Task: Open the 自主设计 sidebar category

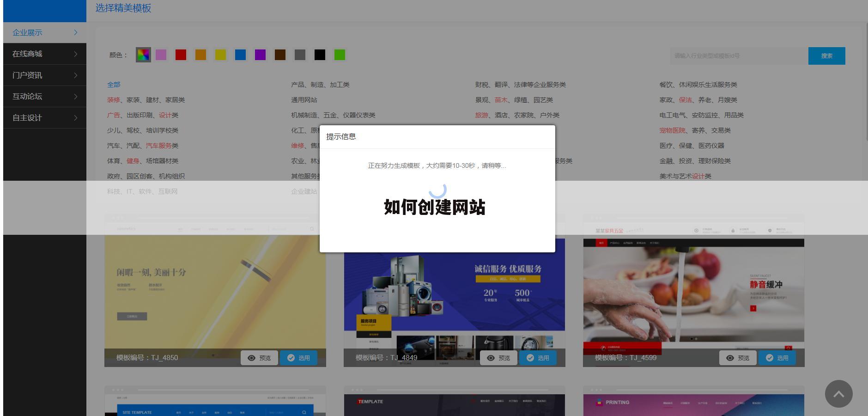Action: (45, 117)
